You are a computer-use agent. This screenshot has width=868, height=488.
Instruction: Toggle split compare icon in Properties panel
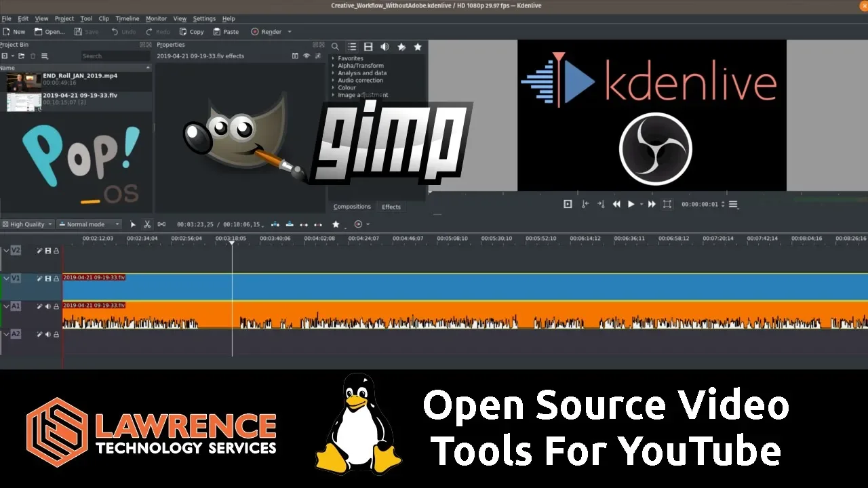point(295,56)
